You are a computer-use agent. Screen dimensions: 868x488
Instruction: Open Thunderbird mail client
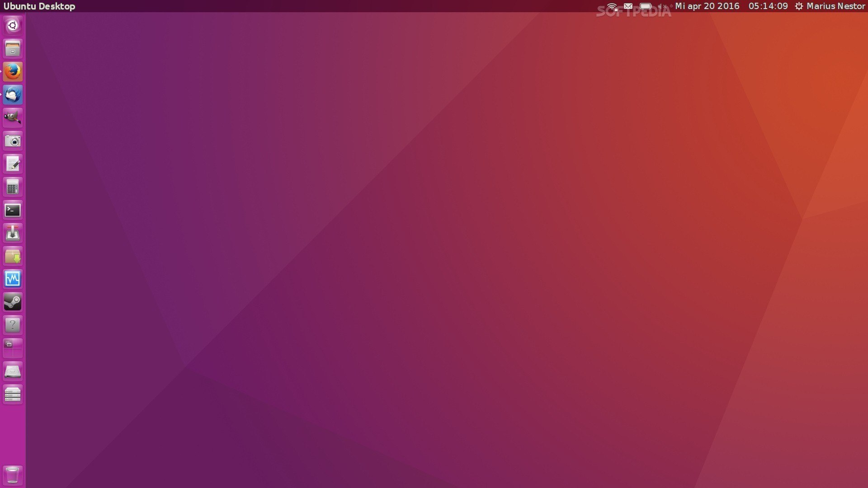[13, 95]
